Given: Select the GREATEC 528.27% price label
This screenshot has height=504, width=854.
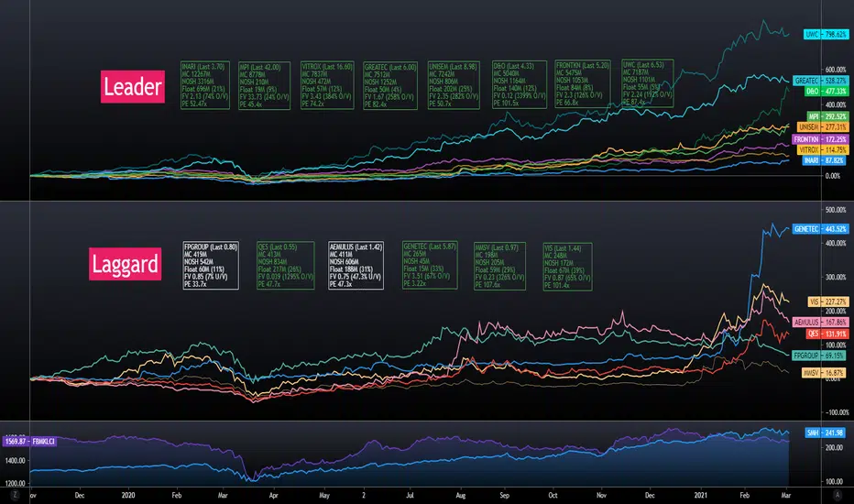Looking at the screenshot, I should click(821, 81).
